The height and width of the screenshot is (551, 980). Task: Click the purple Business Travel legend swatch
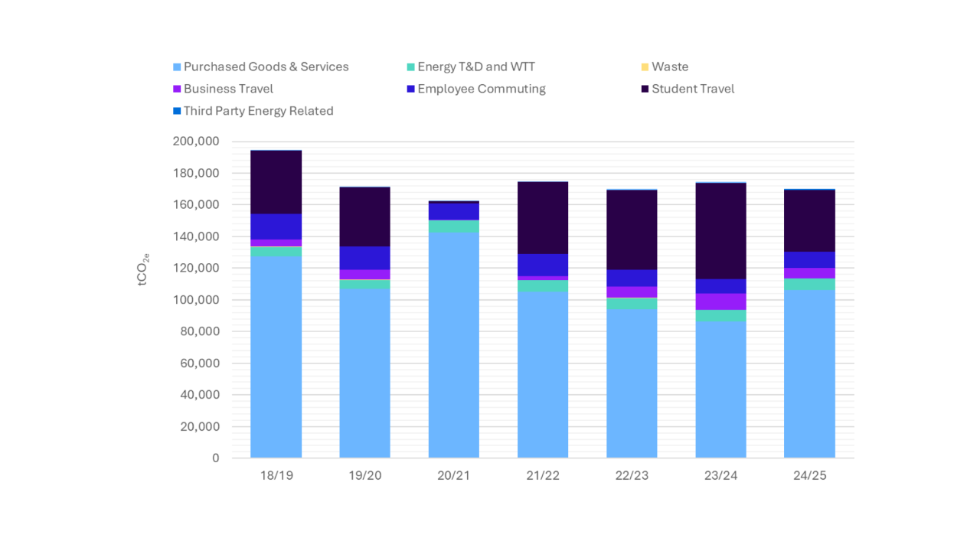point(178,90)
